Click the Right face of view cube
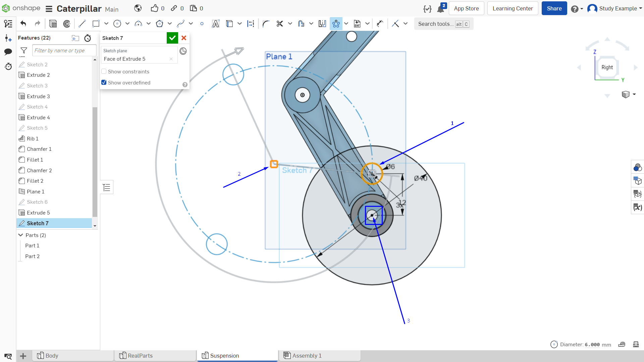The image size is (644, 362). [x=607, y=67]
